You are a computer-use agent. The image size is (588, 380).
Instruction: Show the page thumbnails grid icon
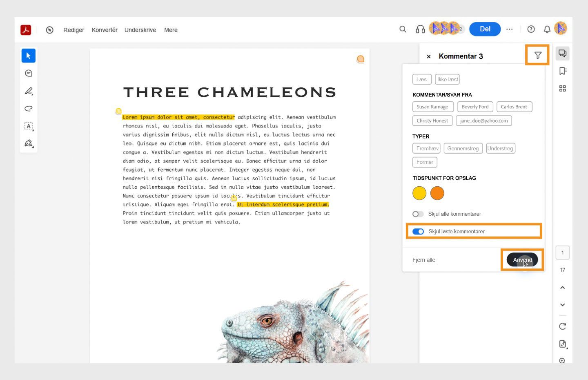[563, 89]
